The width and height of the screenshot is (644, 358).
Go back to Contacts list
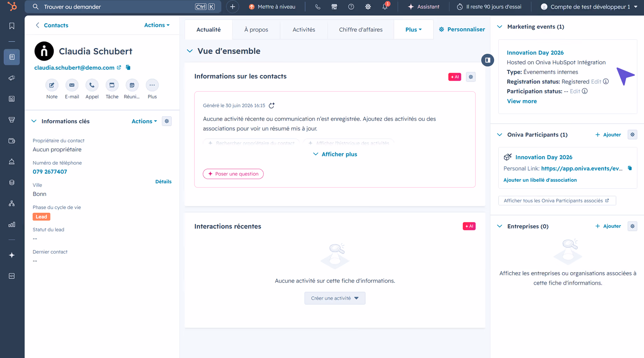52,25
